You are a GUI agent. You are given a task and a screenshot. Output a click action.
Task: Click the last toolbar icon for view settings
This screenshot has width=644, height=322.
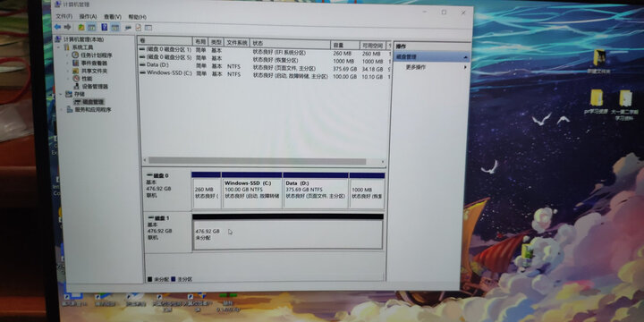click(x=148, y=28)
